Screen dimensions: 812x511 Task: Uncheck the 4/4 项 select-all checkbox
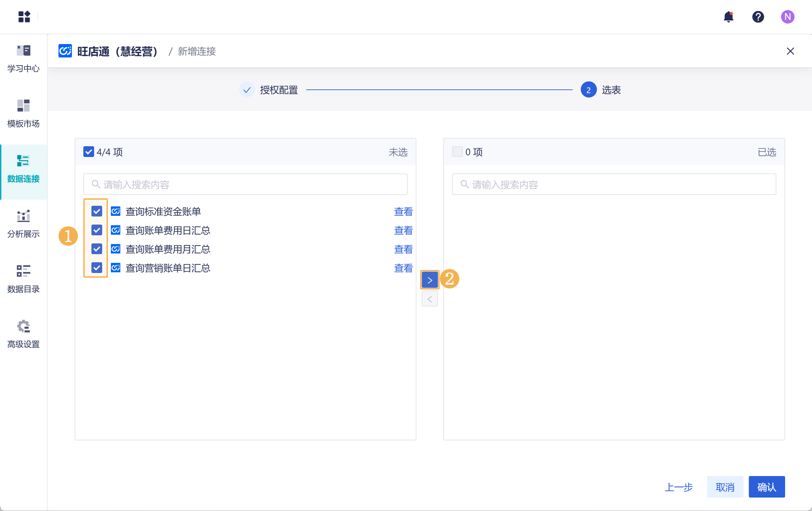[89, 152]
